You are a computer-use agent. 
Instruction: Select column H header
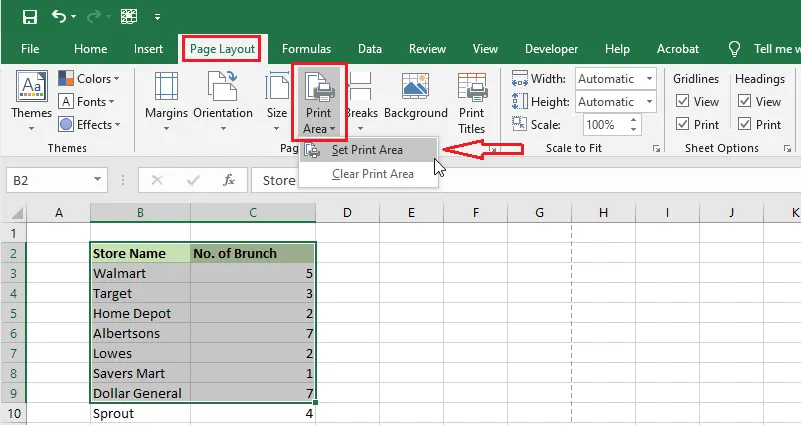(603, 213)
